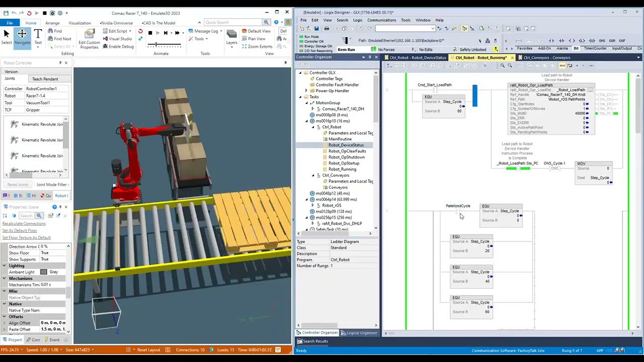The image size is (644, 362).
Task: Click the Joint Mode Filter button
Action: (x=52, y=185)
